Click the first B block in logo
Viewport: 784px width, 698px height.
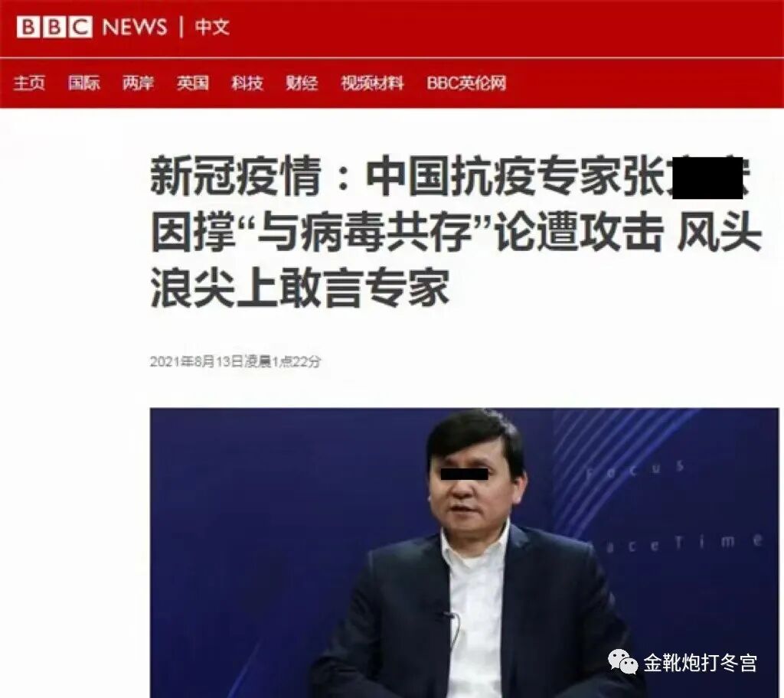pos(28,27)
